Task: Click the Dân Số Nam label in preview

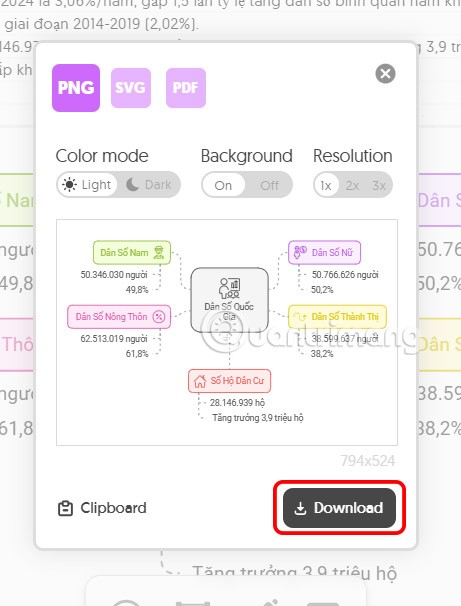Action: point(124,253)
